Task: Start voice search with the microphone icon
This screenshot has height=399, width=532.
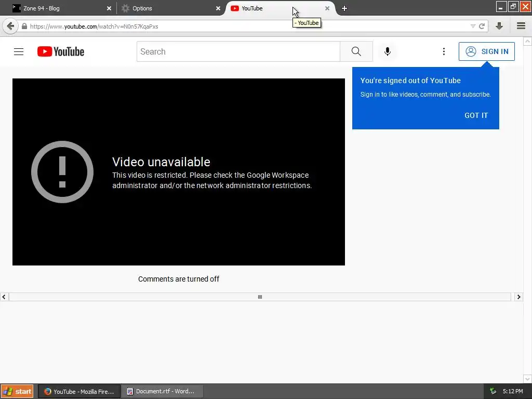Action: 388,51
